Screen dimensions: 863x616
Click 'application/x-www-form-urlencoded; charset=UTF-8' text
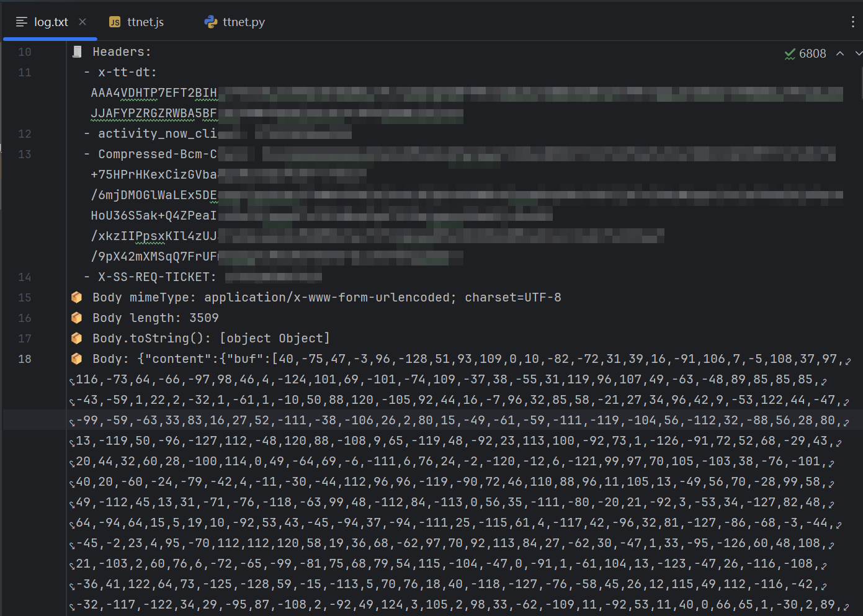[x=383, y=298]
